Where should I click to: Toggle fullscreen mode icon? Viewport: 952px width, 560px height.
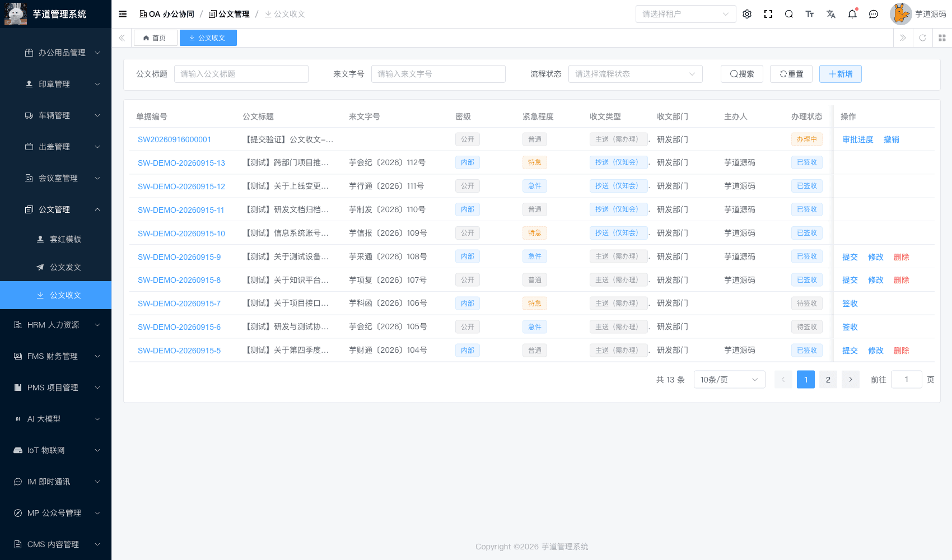[768, 14]
